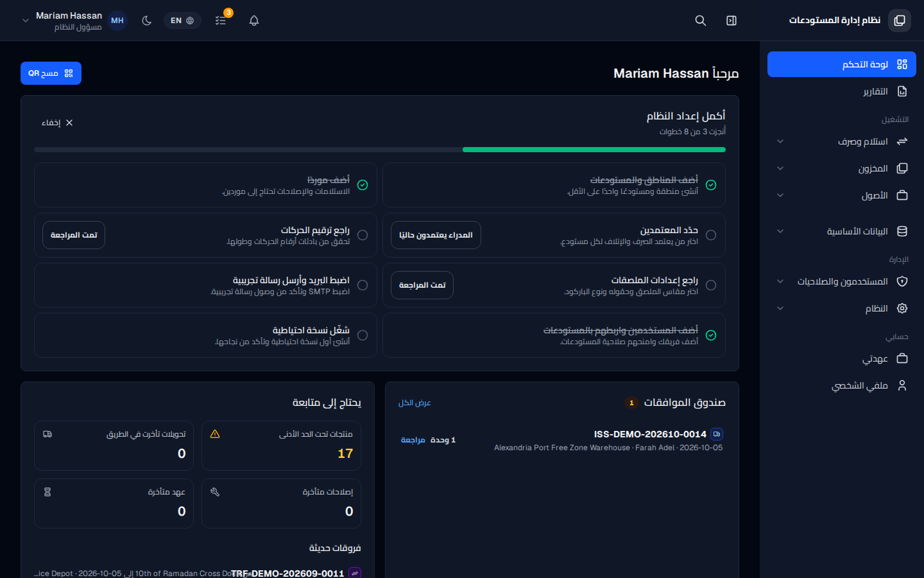
Task: Click the warehouse system logo icon
Action: pyautogui.click(x=900, y=21)
